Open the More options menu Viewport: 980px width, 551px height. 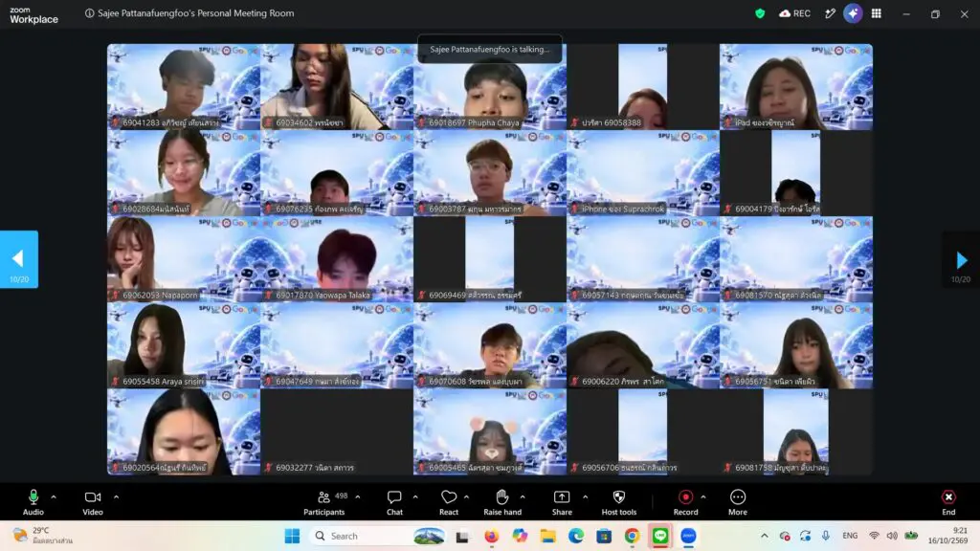[738, 502]
